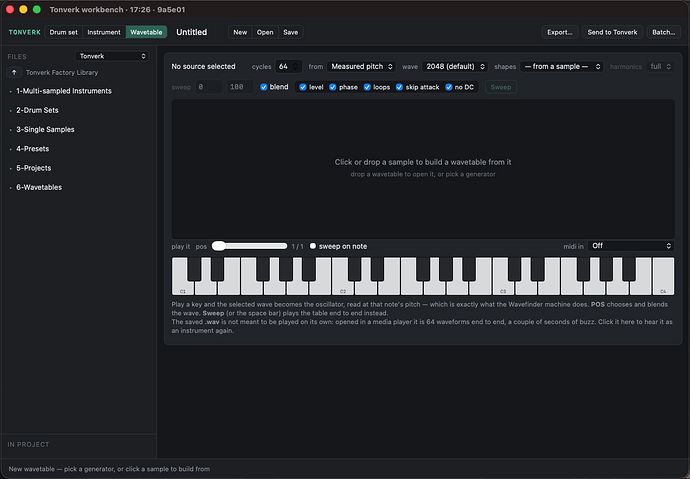Screen dimensions: 690x479
Task: Switch to the Drum set tab
Action: (63, 32)
